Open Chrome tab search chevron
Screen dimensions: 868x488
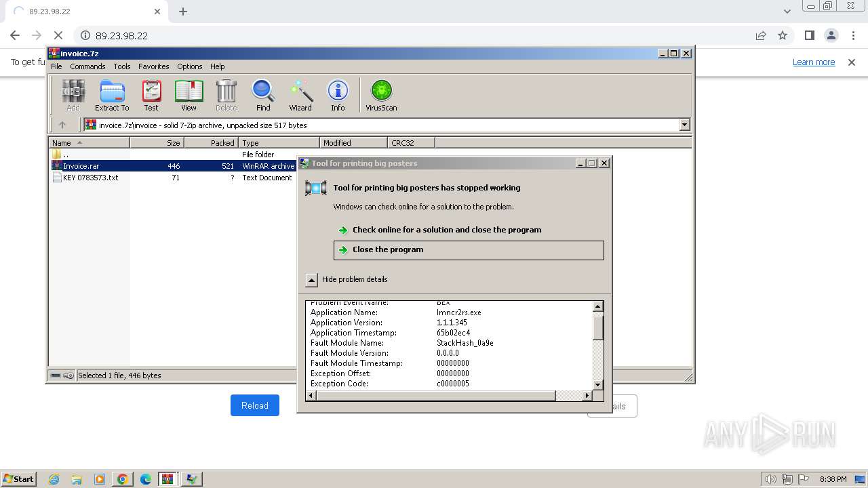787,12
